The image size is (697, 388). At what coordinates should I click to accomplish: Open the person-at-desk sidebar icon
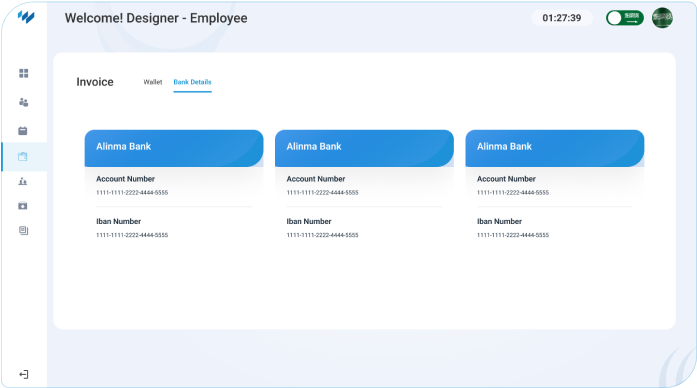coord(23,181)
